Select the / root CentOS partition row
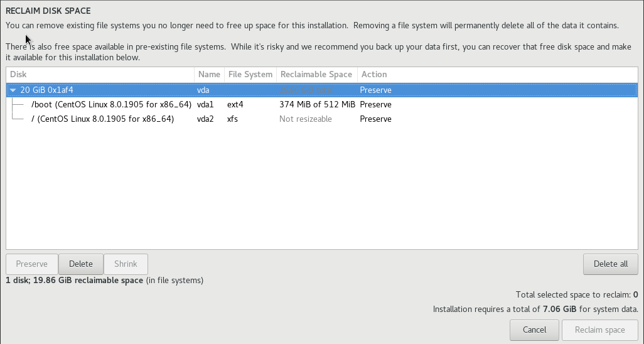The width and height of the screenshot is (644, 344). [102, 119]
